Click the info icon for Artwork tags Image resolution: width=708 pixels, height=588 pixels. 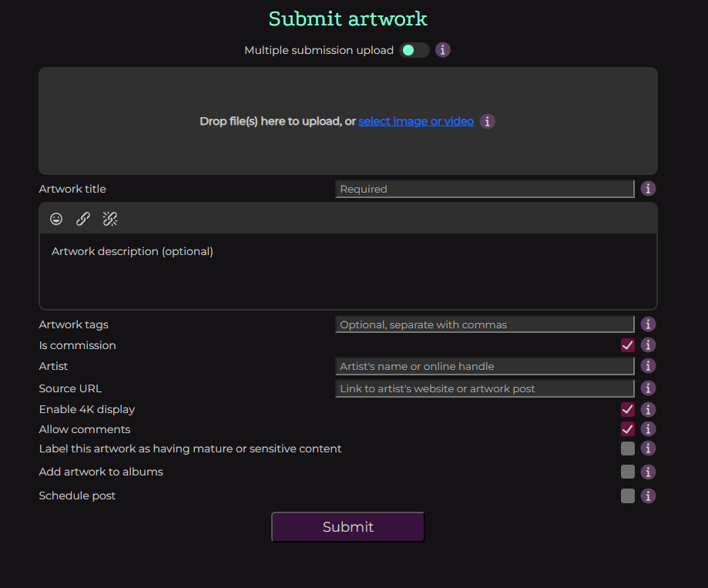(649, 324)
